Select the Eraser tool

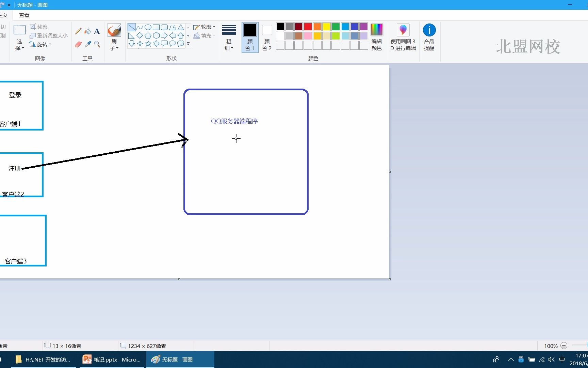pos(78,44)
